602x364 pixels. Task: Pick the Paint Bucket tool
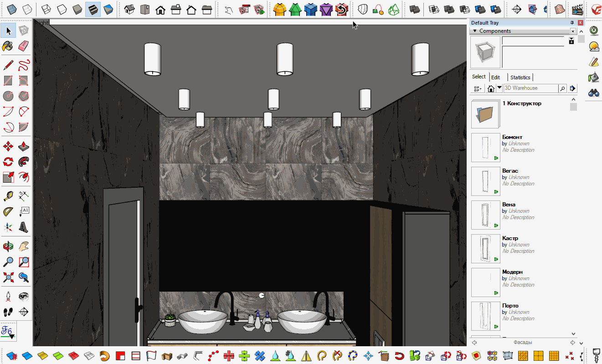(x=8, y=46)
